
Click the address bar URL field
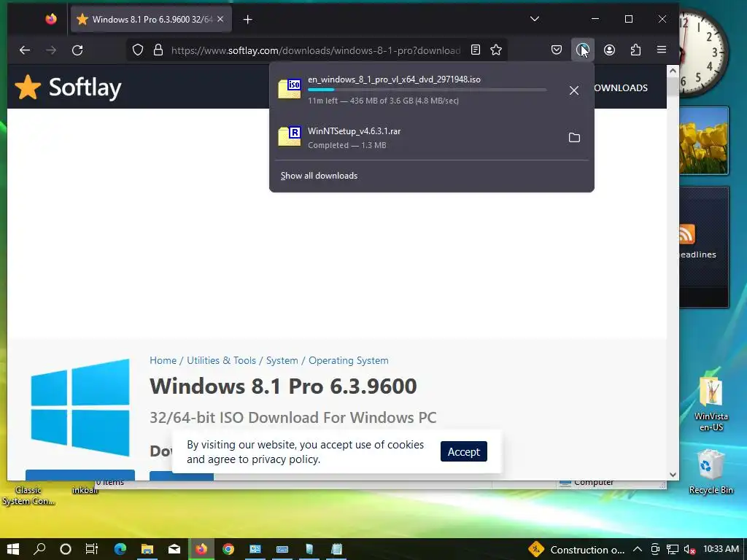315,50
